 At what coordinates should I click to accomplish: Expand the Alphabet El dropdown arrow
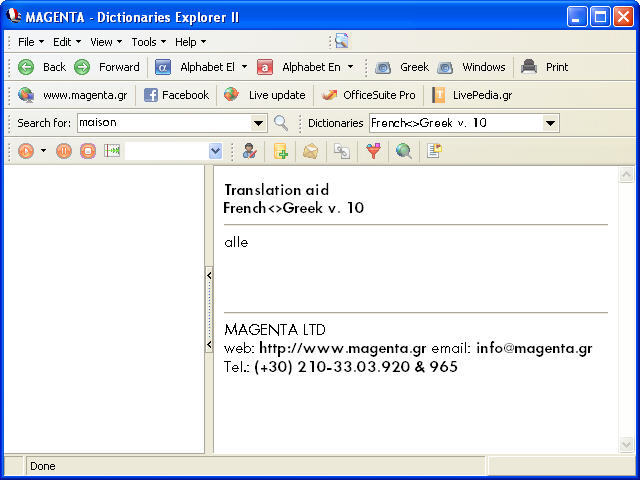(244, 67)
